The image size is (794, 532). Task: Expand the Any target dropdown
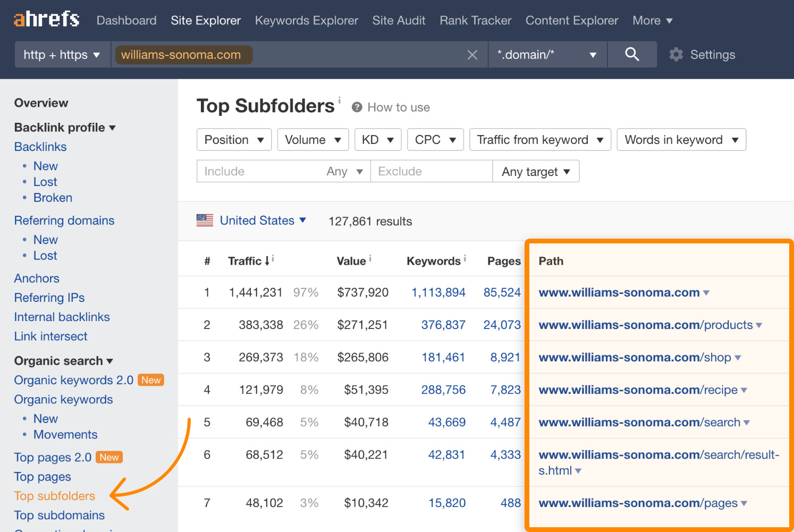tap(536, 172)
